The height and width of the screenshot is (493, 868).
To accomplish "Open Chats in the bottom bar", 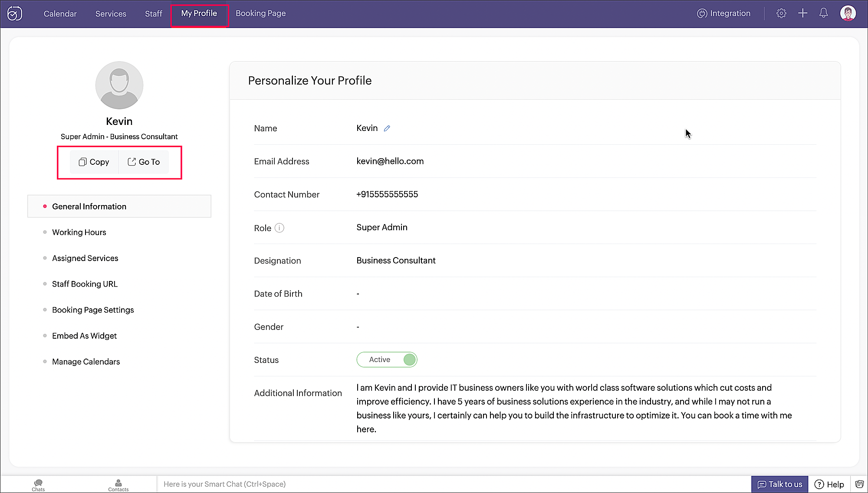I will coord(38,485).
